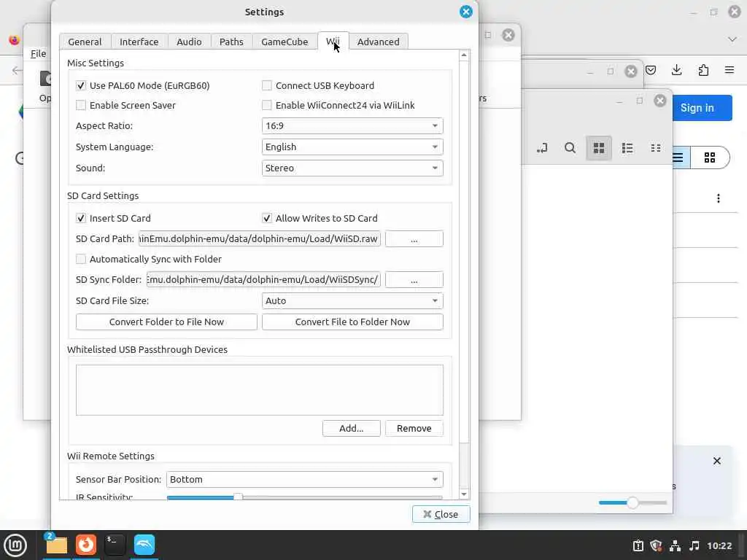Viewport: 747px width, 560px height.
Task: Click the Dolphin emulator taskbar icon
Action: click(144, 545)
